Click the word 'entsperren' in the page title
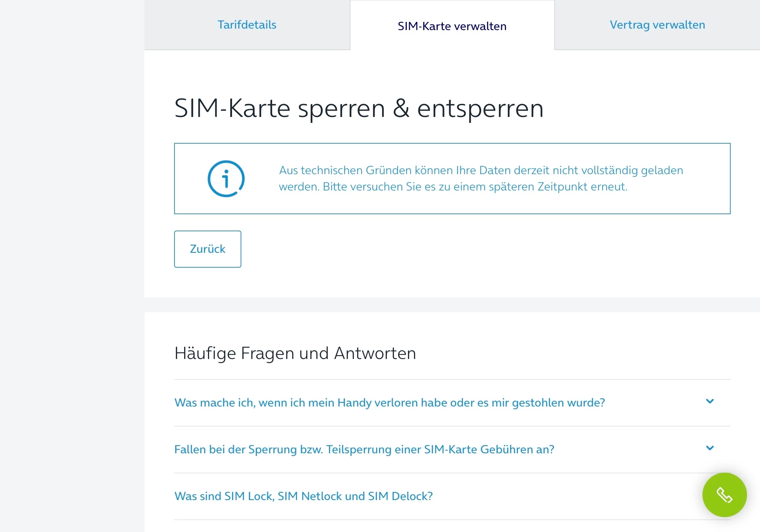The height and width of the screenshot is (532, 760). click(480, 108)
